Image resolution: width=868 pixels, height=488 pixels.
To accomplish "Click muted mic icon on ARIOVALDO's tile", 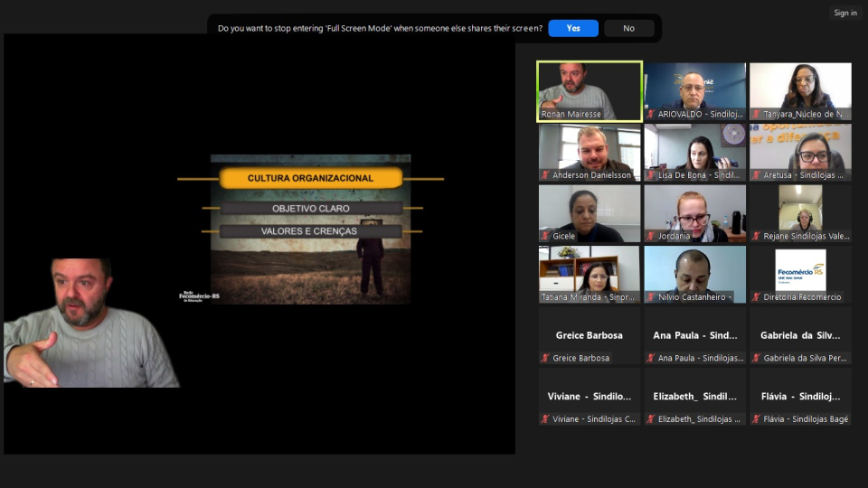I will click(651, 114).
